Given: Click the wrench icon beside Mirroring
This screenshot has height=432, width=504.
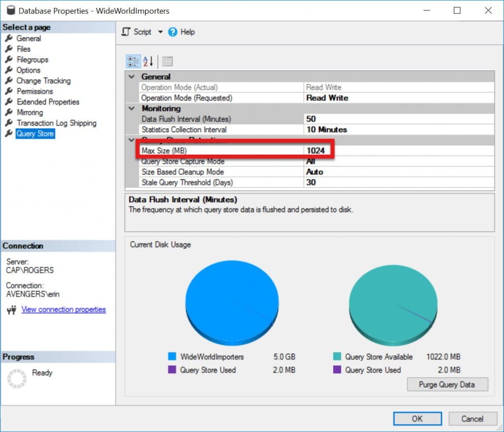Looking at the screenshot, I should point(9,112).
